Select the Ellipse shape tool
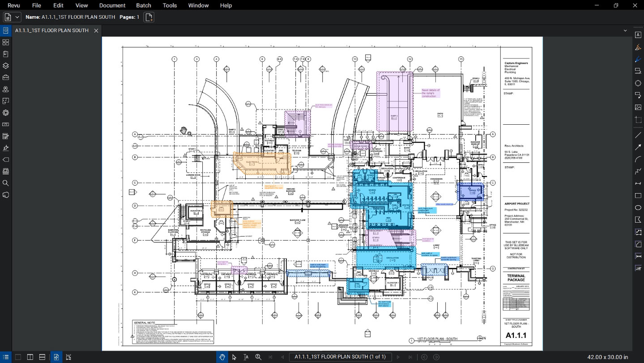This screenshot has width=644, height=363. click(x=638, y=207)
